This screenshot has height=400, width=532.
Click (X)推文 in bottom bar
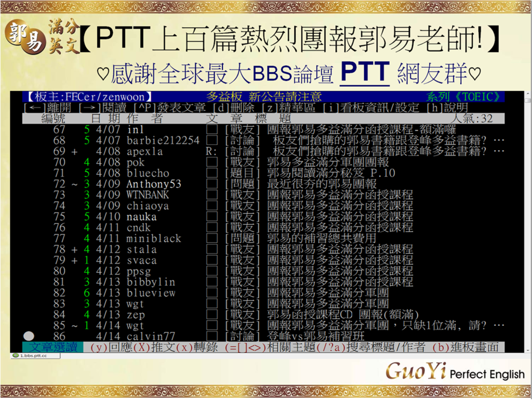(155, 347)
